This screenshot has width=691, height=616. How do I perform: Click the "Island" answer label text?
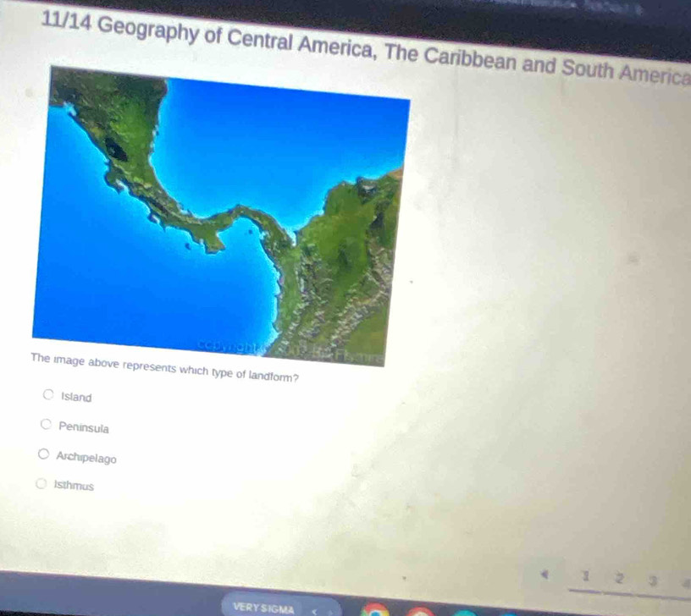[76, 397]
